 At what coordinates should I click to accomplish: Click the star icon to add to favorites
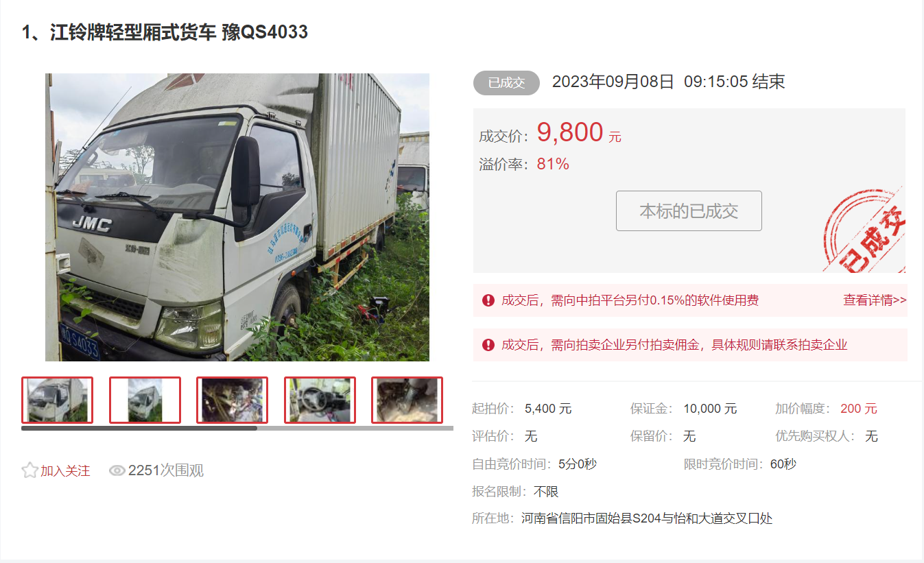(29, 470)
